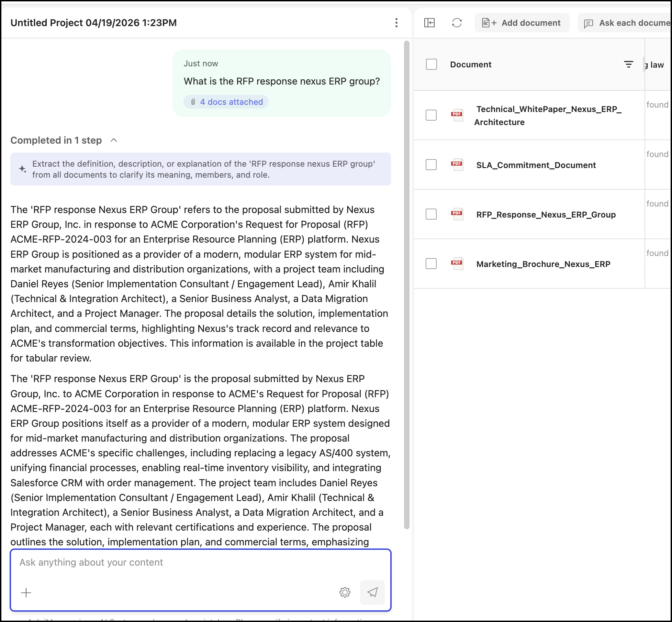Screen dimensions: 672x622
Task: Open the SLA_Commitment_Document file
Action: click(536, 165)
